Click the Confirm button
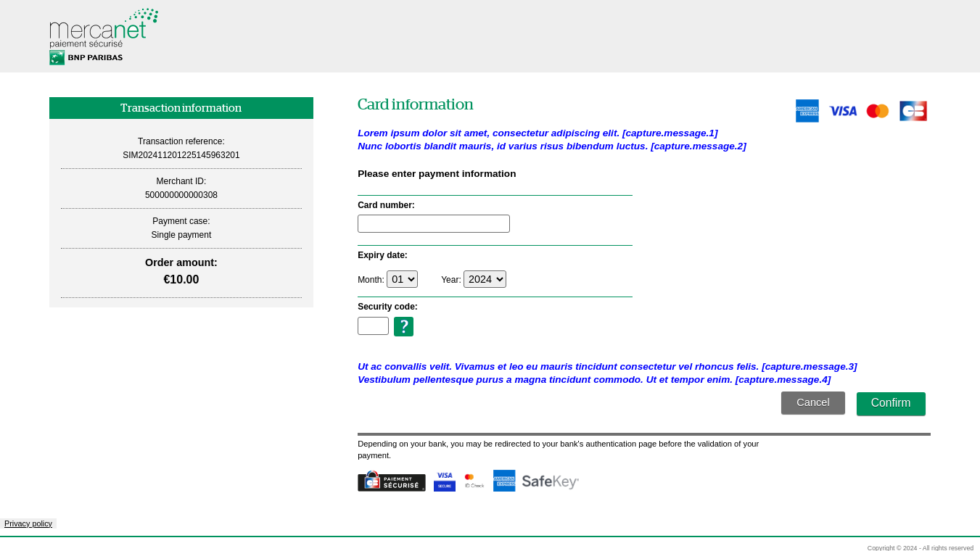 tap(891, 403)
